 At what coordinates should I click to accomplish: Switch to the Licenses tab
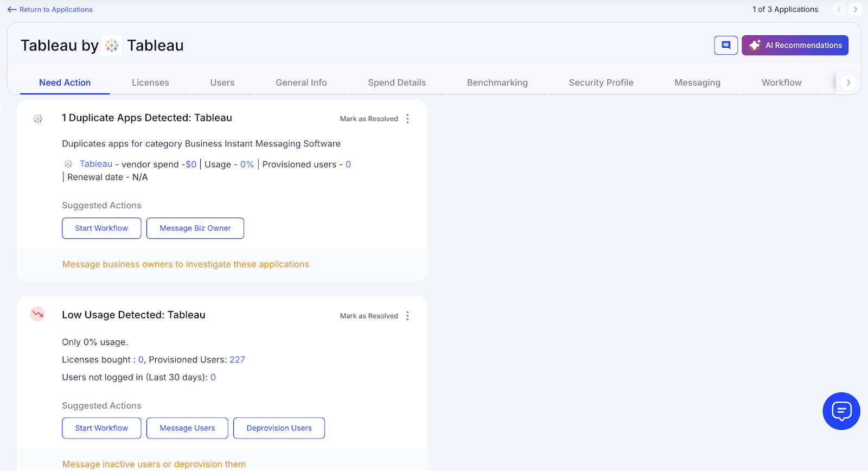point(150,82)
